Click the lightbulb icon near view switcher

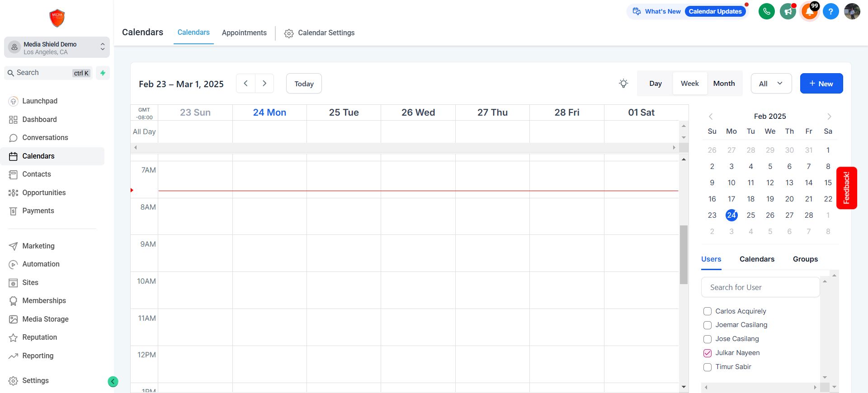click(x=623, y=84)
